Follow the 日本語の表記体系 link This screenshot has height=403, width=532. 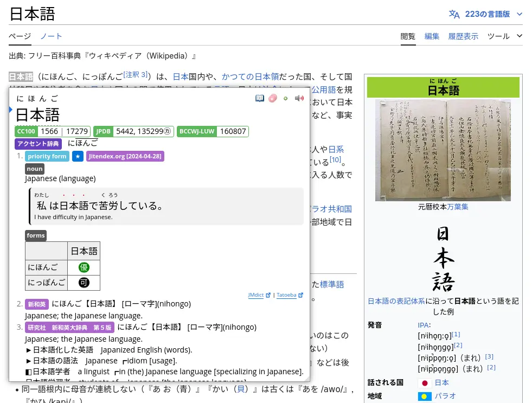(396, 301)
